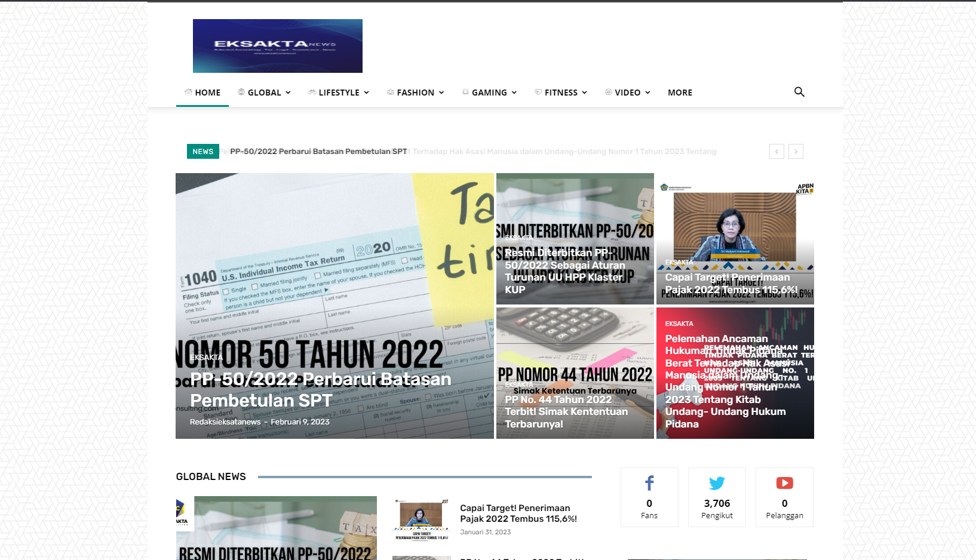The image size is (976, 560).
Task: Expand the Gaming dropdown arrow
Action: 514,93
